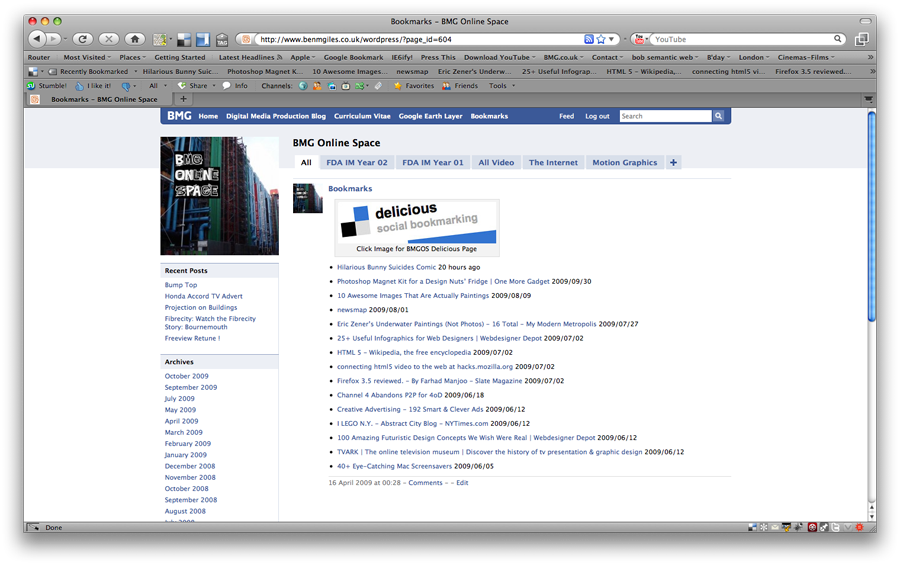Open Channel 4 Abandons P2P for 4oD link
Image resolution: width=900 pixels, height=565 pixels.
(389, 395)
